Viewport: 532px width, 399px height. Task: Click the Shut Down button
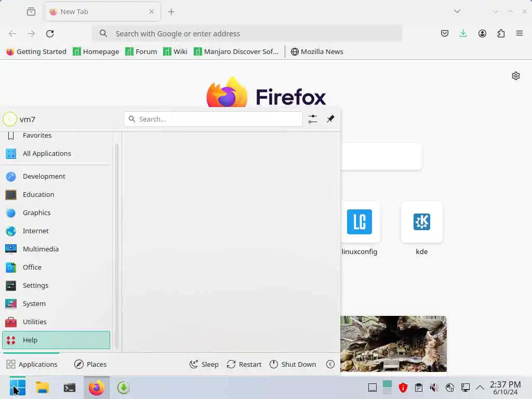292,364
